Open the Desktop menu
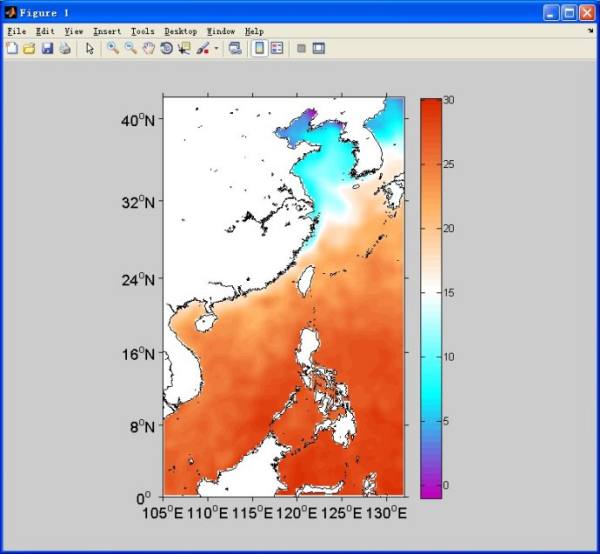This screenshot has height=554, width=600. [181, 32]
